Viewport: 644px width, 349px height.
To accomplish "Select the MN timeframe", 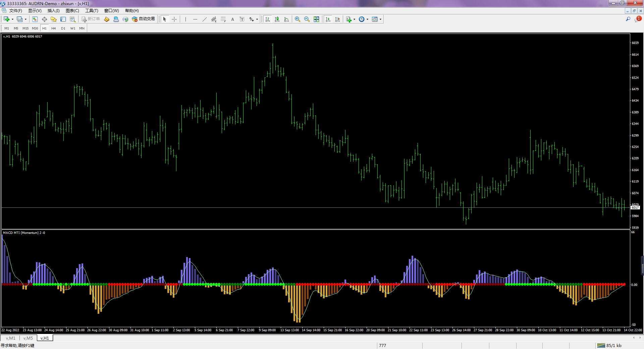I will pyautogui.click(x=82, y=29).
